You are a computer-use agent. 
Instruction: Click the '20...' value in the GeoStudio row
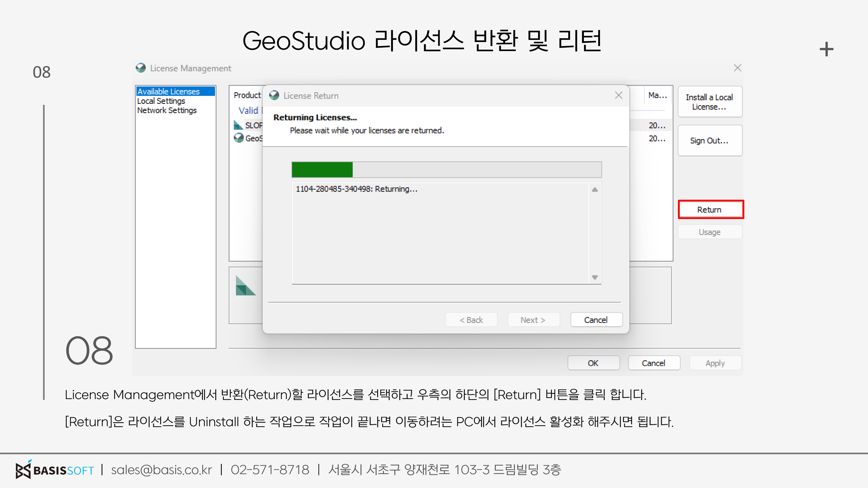(657, 138)
